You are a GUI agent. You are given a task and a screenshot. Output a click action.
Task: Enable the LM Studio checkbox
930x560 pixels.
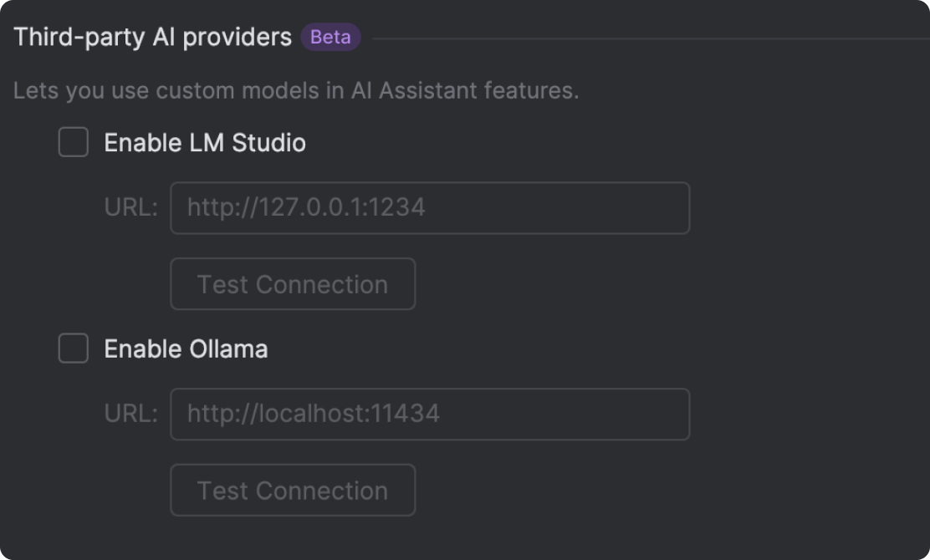point(74,143)
